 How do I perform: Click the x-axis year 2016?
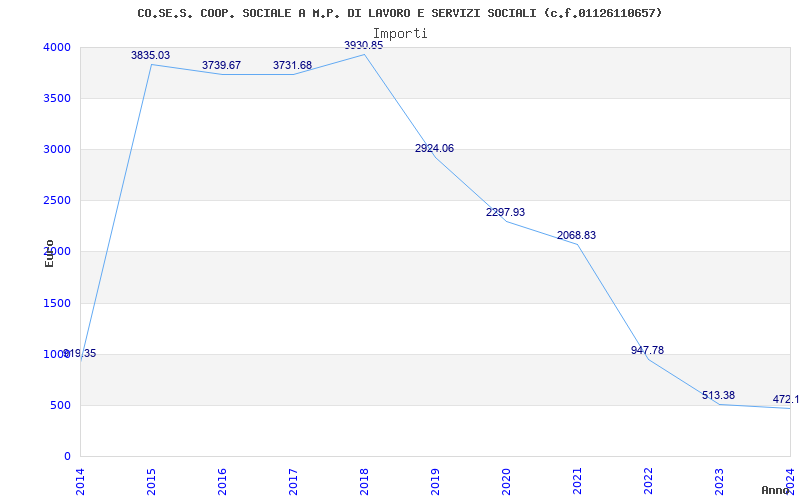click(x=222, y=483)
